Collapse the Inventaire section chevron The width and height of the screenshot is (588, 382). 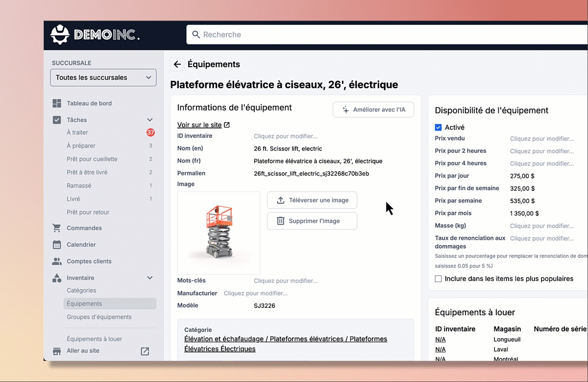[x=150, y=278]
